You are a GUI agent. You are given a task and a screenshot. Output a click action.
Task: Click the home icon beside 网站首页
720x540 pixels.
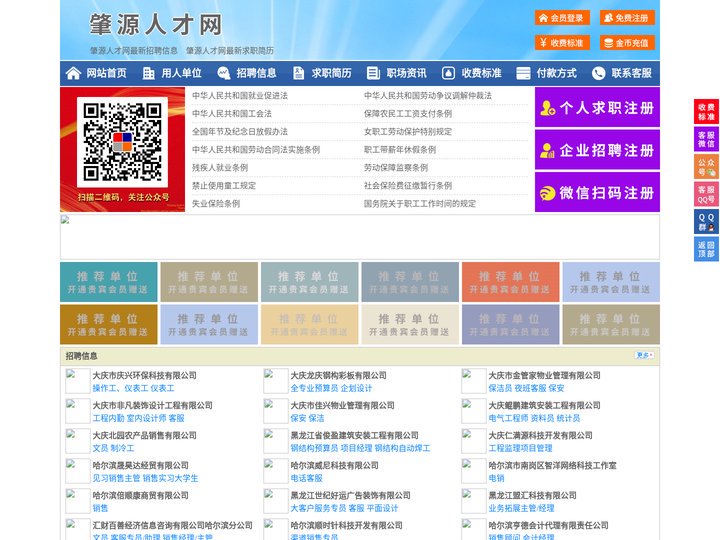pos(73,73)
